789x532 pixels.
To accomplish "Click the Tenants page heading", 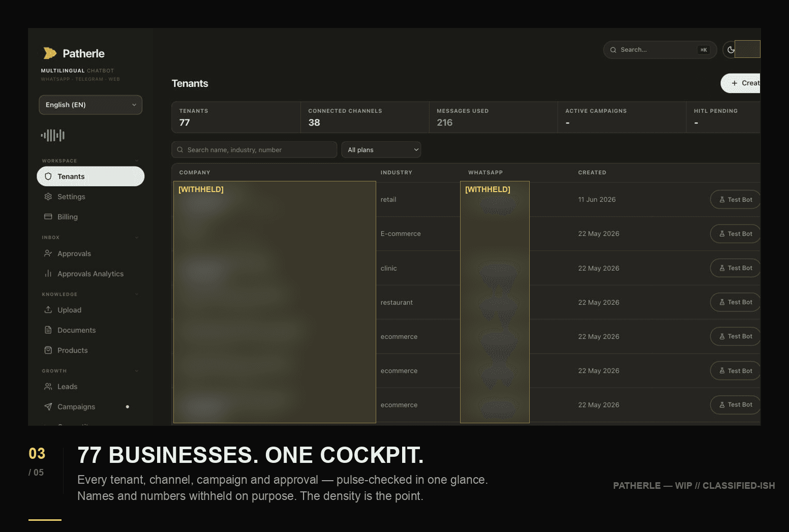I will [190, 83].
